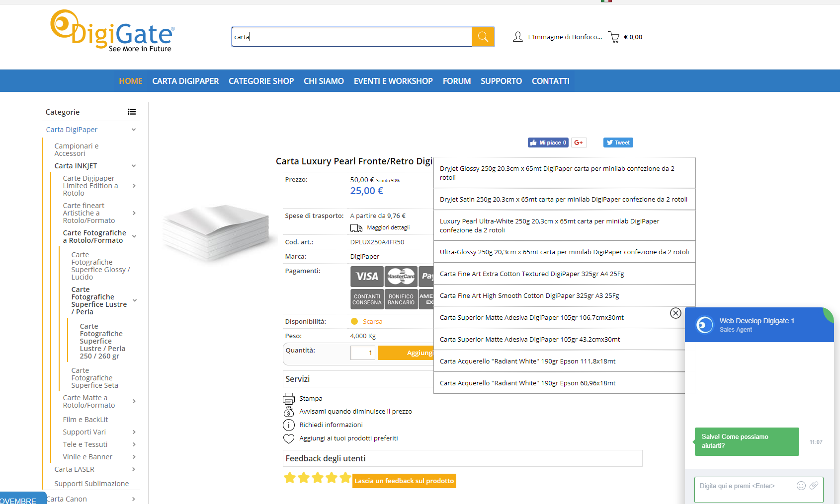Open Campionari e Accessori category

click(x=77, y=149)
